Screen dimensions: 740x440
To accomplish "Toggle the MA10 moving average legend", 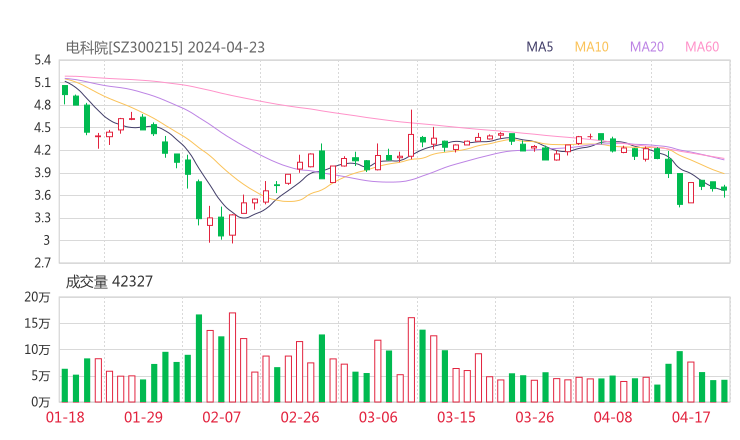I will (x=592, y=47).
